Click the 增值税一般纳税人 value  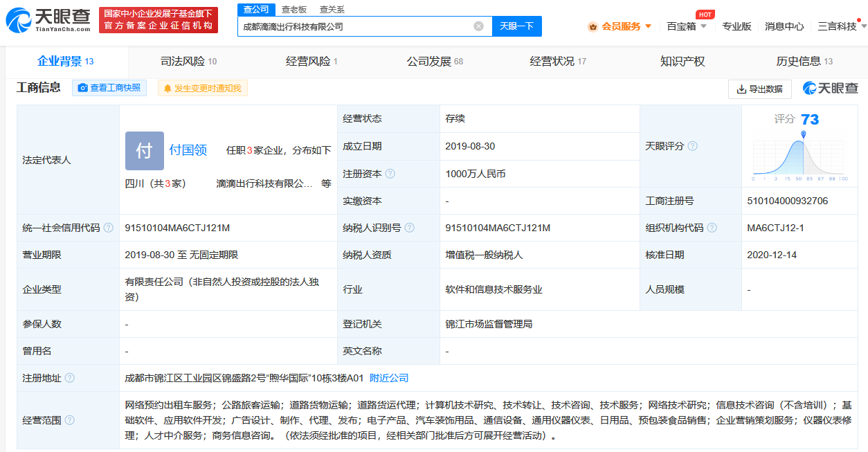pos(484,255)
